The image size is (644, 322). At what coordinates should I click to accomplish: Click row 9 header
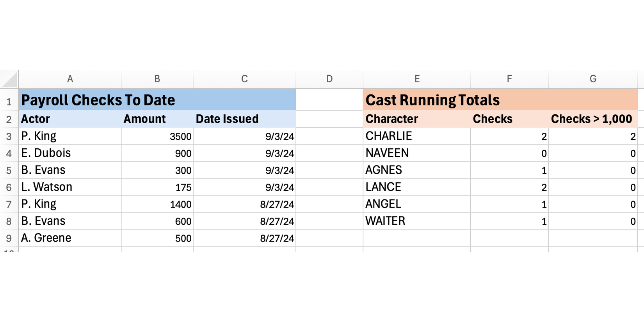pyautogui.click(x=9, y=238)
